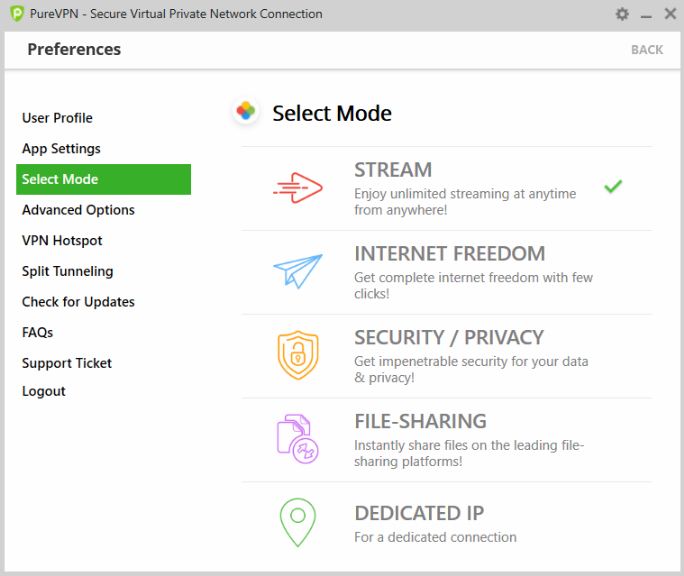Choose the INTERNET FREEDOM mode heading

coord(450,254)
